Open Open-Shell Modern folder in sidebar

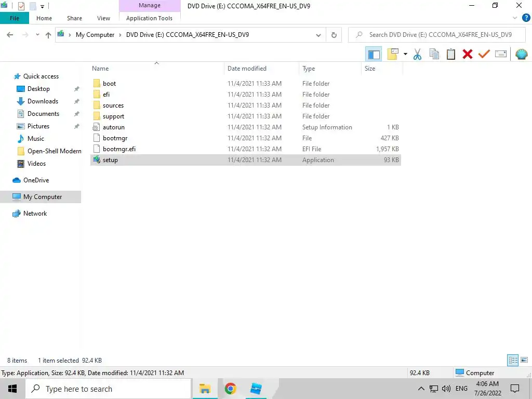54,151
